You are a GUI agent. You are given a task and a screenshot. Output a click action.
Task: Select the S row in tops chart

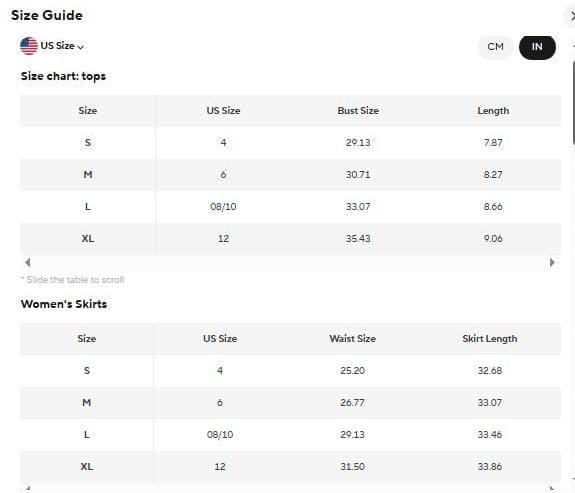pyautogui.click(x=290, y=143)
